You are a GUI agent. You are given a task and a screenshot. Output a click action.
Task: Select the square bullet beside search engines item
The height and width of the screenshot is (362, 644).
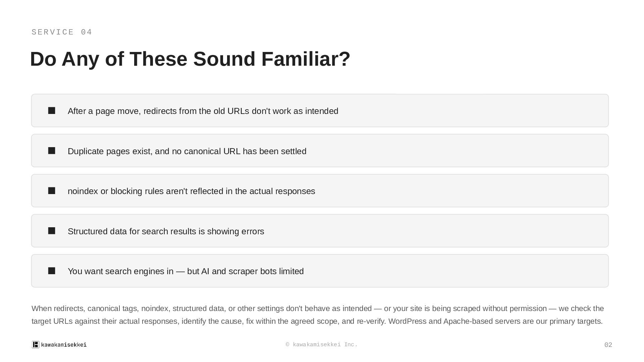pyautogui.click(x=52, y=271)
